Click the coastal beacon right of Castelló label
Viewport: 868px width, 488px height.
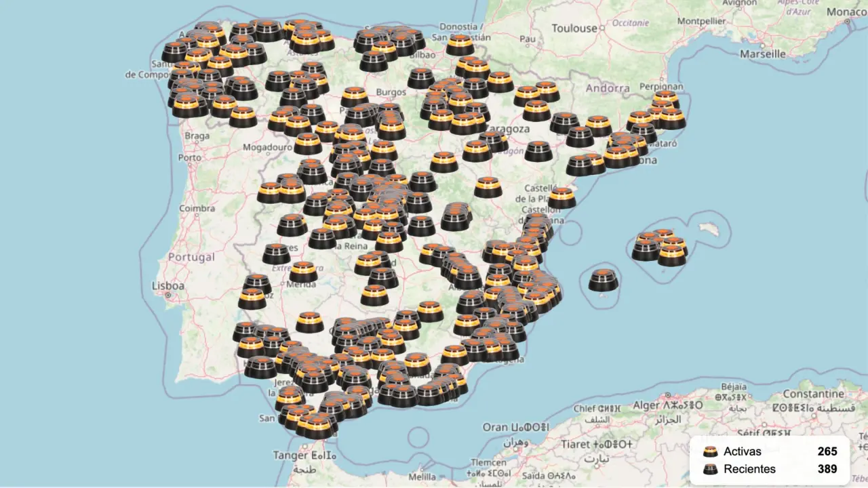[x=561, y=198]
